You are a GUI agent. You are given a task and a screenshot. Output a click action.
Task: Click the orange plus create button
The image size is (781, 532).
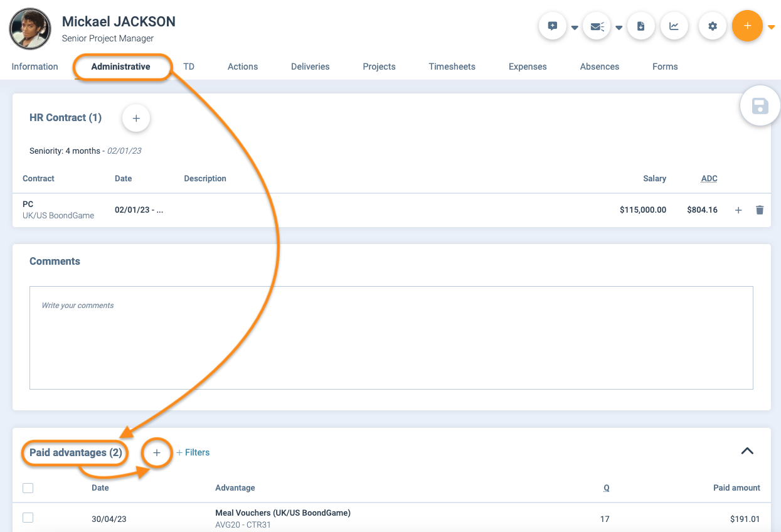[746, 26]
